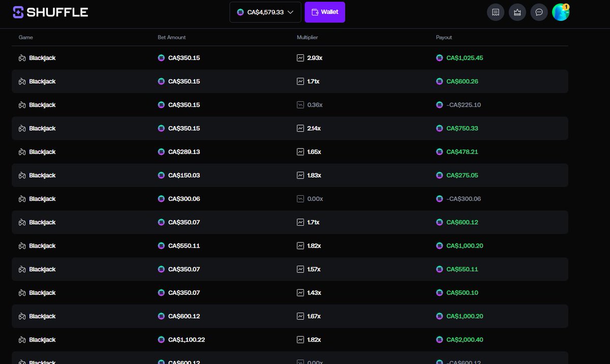Click Blackjack in the CA$1,100.22 bet row

coord(42,340)
